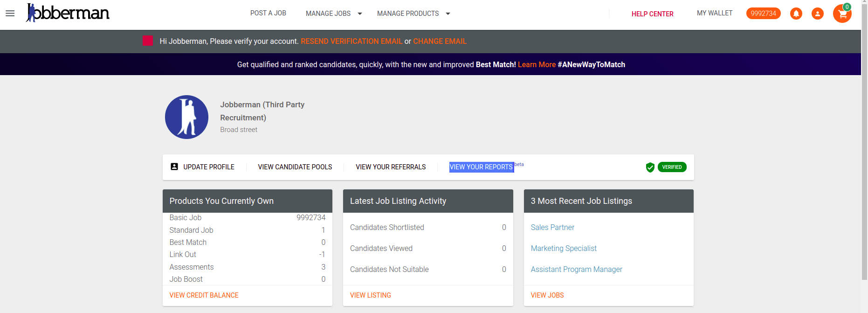Click Candidates Viewed row

click(x=428, y=248)
